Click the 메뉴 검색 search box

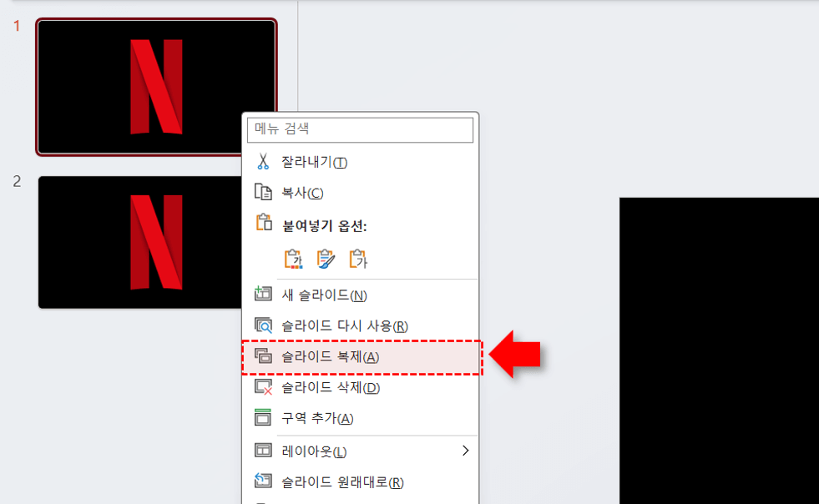tap(360, 129)
